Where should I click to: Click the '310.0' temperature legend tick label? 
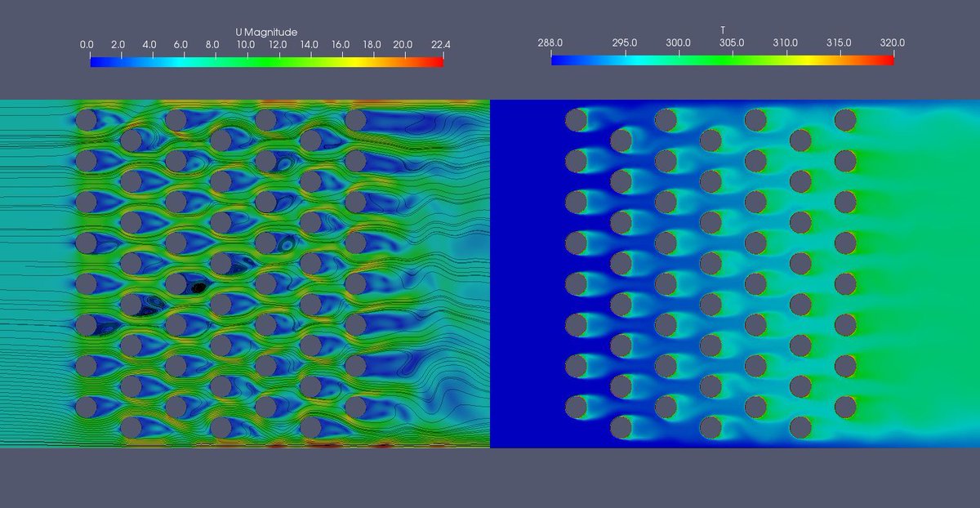coord(786,43)
